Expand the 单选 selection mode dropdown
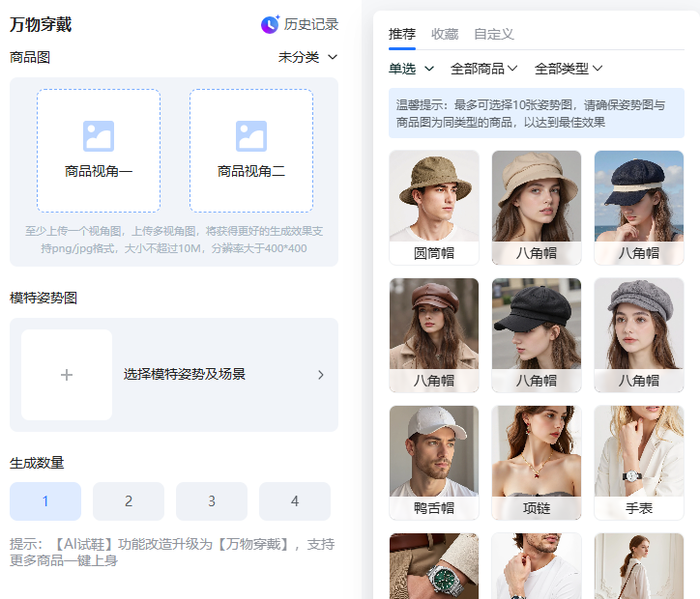 coord(411,69)
